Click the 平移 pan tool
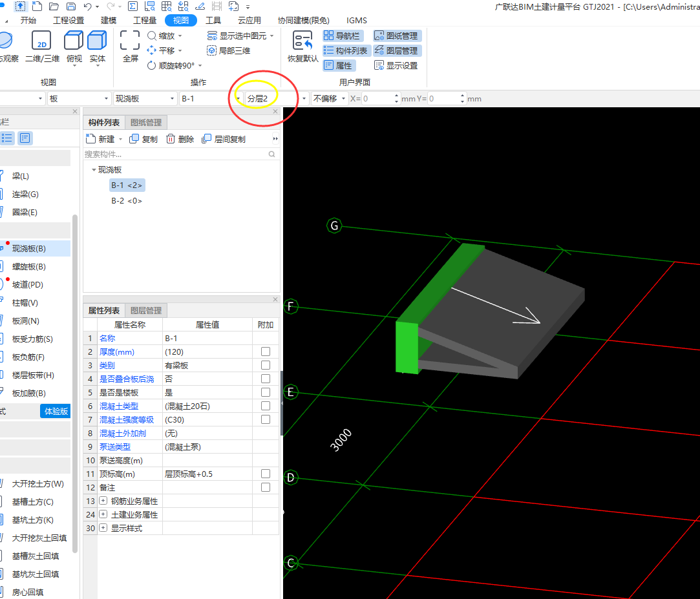The width and height of the screenshot is (700, 599). click(x=164, y=50)
